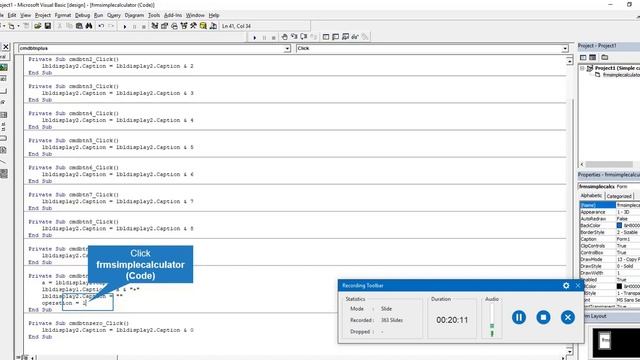
Task: Click form thumbnail in Form Layout
Action: point(605,340)
